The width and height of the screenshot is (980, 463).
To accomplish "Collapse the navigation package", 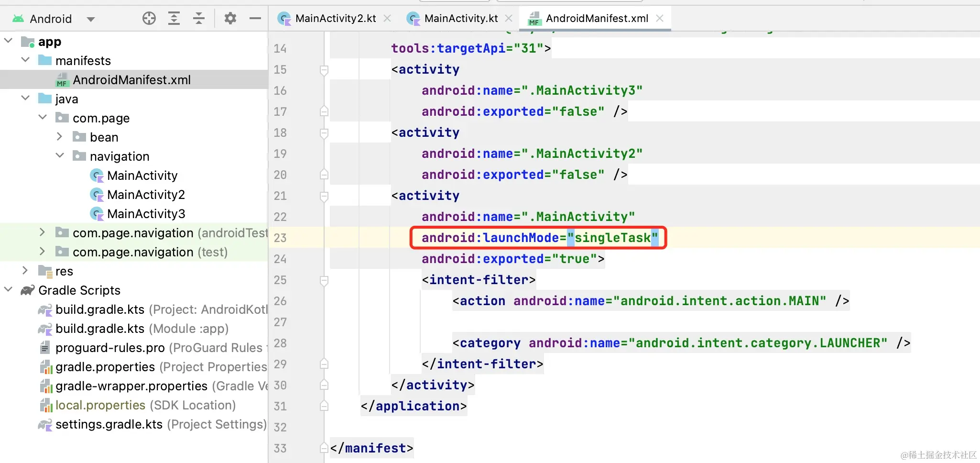I will coord(60,155).
